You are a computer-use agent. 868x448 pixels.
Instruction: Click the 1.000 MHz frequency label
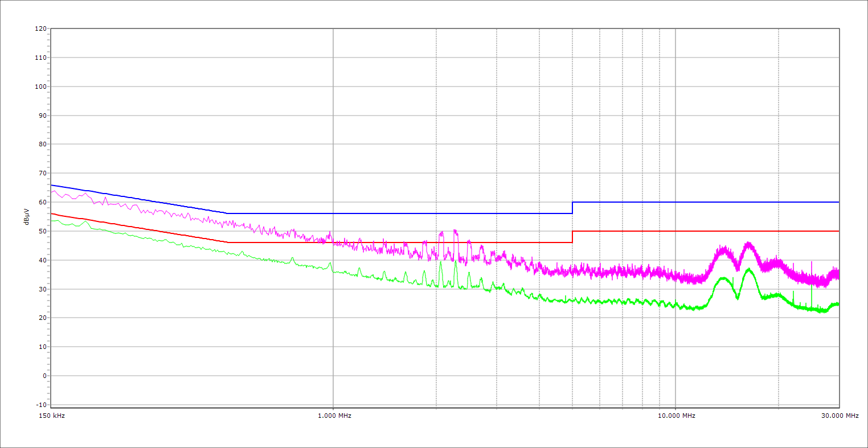pyautogui.click(x=334, y=416)
